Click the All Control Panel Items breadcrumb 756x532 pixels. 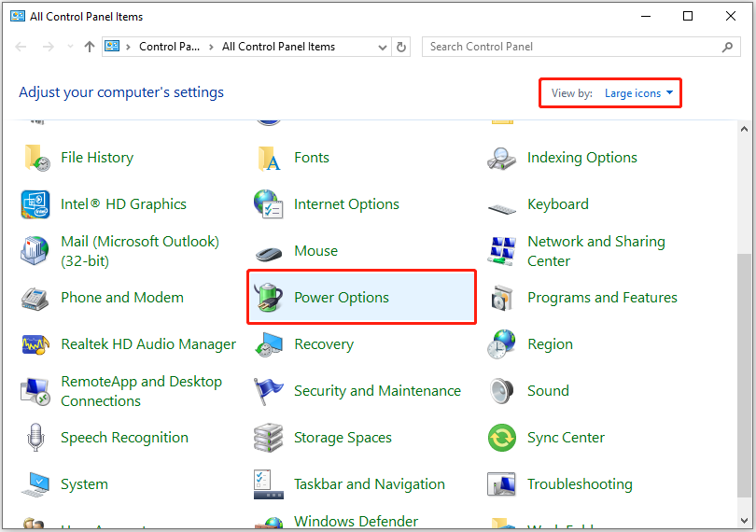278,47
